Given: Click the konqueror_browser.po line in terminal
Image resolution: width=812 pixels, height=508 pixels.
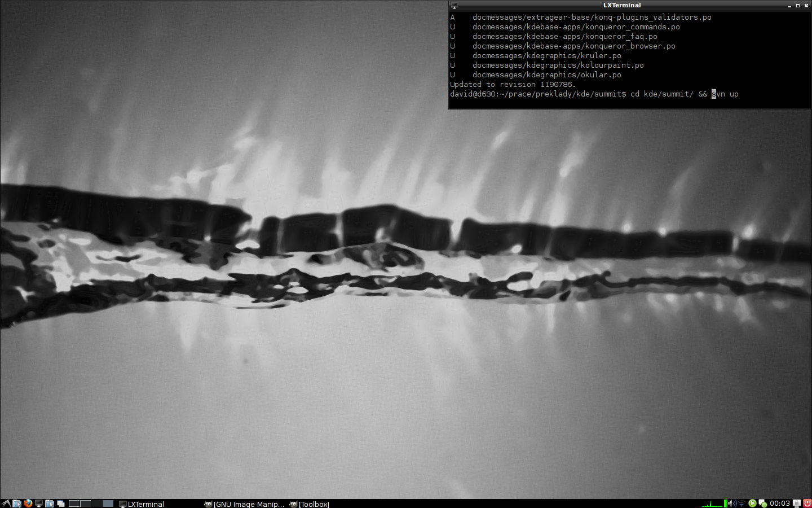Looking at the screenshot, I should click(x=563, y=46).
